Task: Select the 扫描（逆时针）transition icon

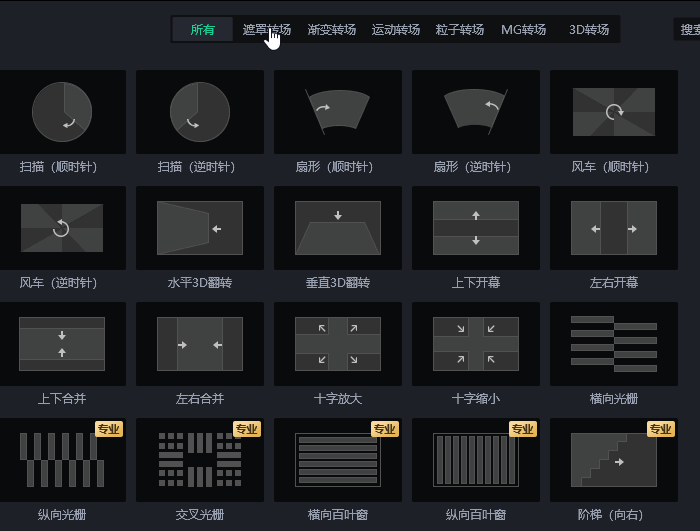Action: pos(200,112)
